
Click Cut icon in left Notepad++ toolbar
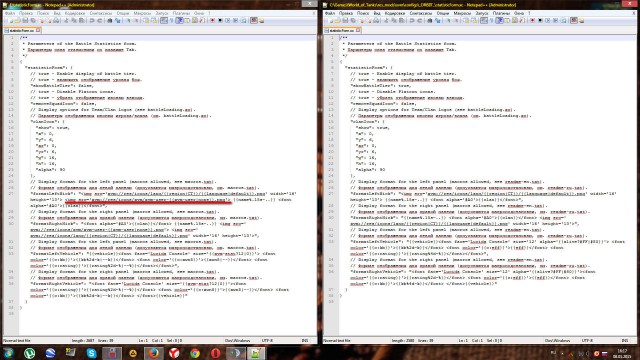pos(66,20)
